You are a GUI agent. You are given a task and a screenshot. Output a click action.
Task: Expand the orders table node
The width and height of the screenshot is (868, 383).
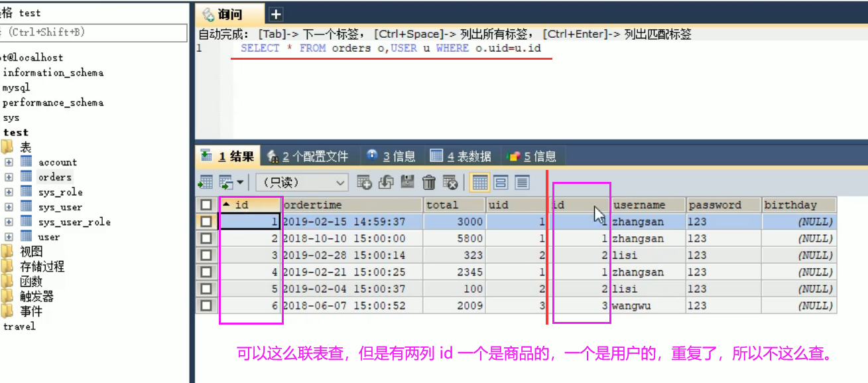(9, 177)
